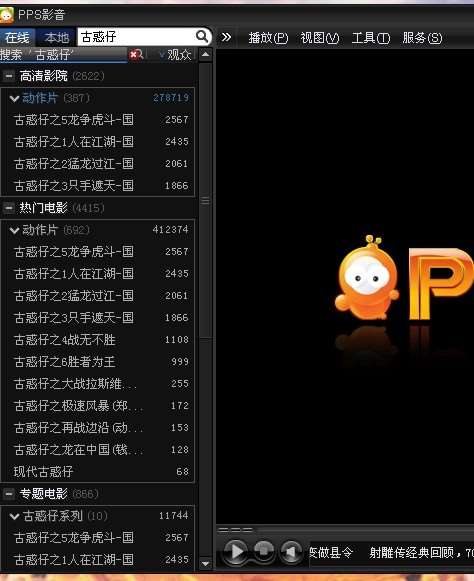Click the Stop button
The height and width of the screenshot is (581, 474).
(264, 551)
